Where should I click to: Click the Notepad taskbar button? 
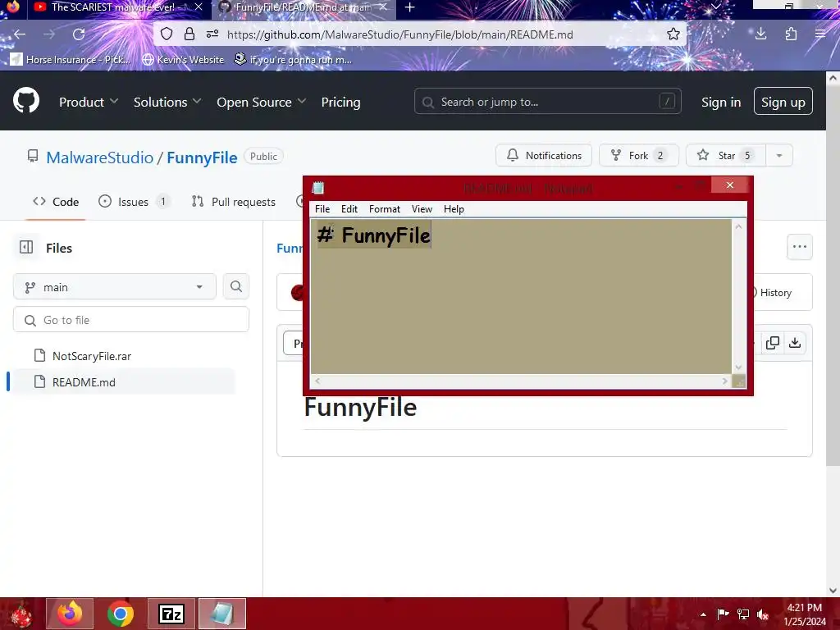(x=222, y=614)
